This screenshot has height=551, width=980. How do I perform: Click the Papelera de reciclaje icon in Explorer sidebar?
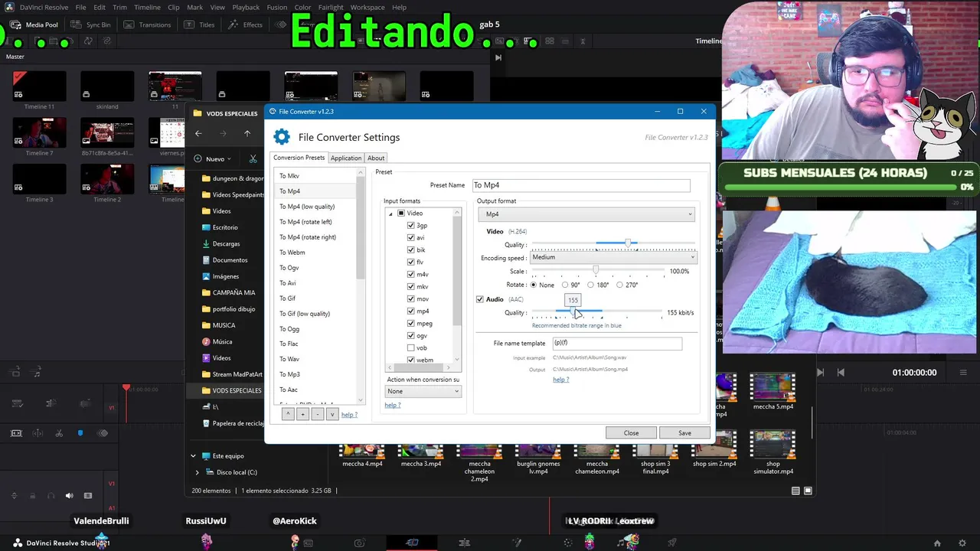206,423
